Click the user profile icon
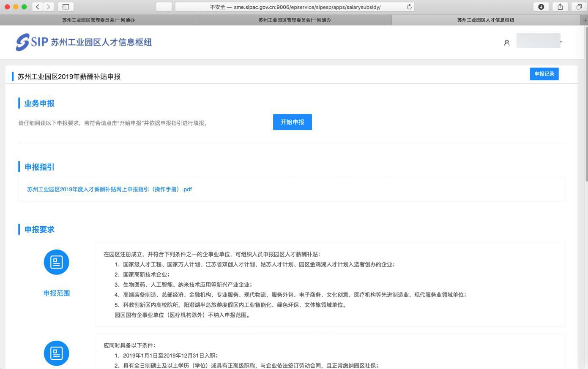Screen dimensions: 588x369 click(507, 43)
